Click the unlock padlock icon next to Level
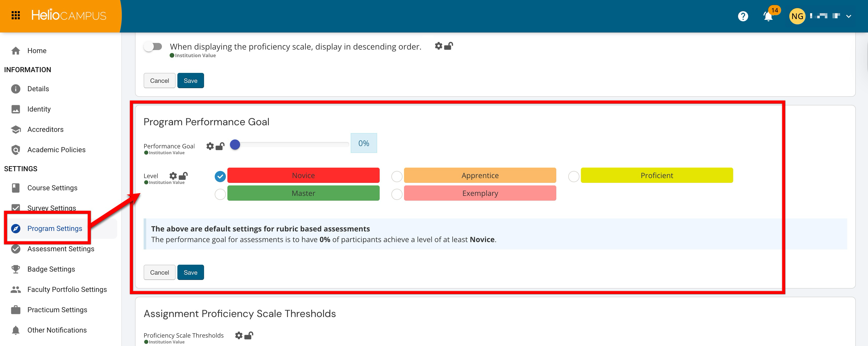 [x=183, y=176]
